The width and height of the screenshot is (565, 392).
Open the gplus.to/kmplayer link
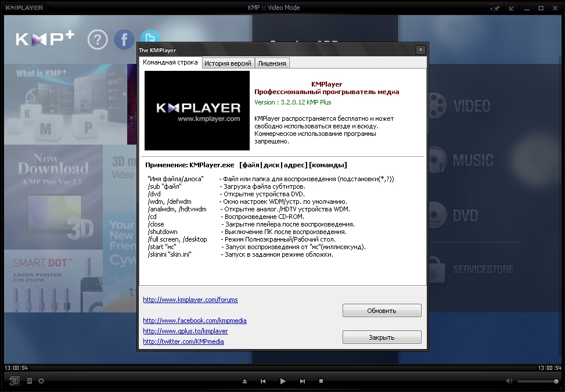185,331
